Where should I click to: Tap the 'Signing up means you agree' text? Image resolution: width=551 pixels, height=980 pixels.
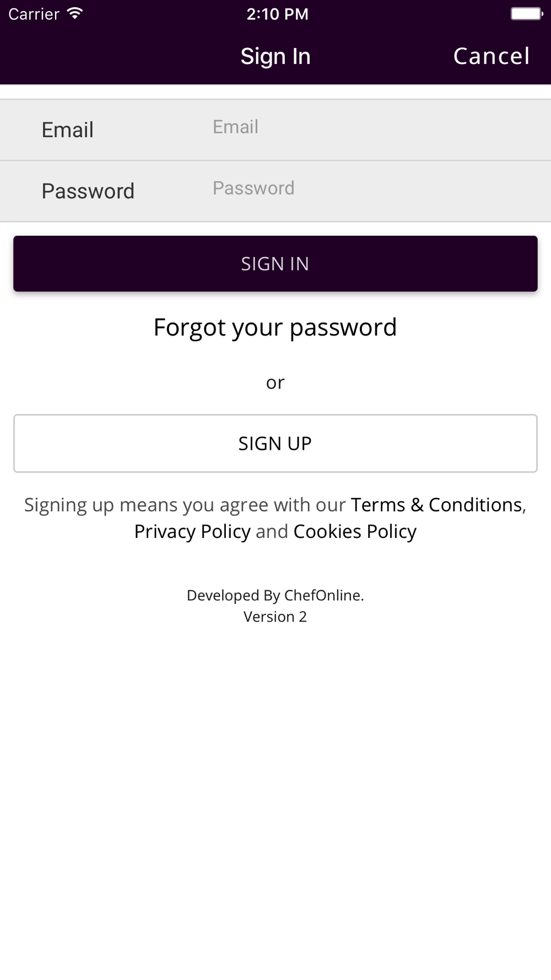[x=185, y=505]
